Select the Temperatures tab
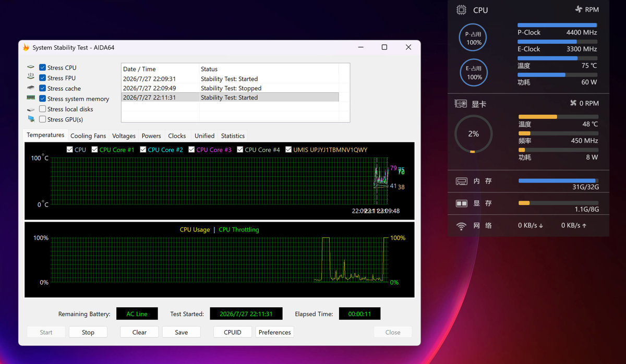 [x=45, y=135]
